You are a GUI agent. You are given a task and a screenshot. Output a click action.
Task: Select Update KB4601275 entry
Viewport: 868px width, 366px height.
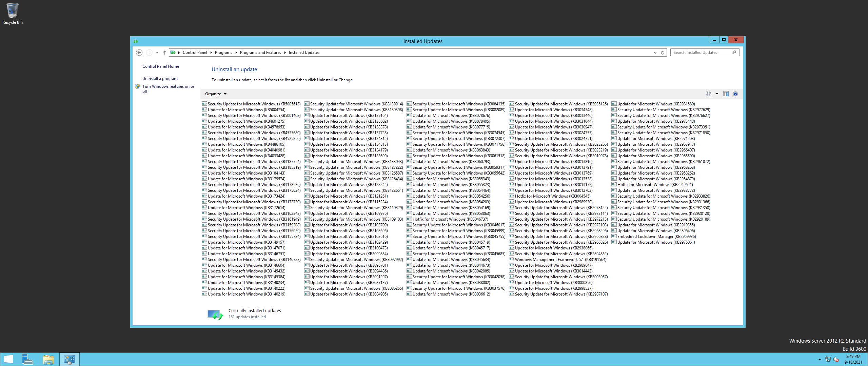click(x=244, y=121)
